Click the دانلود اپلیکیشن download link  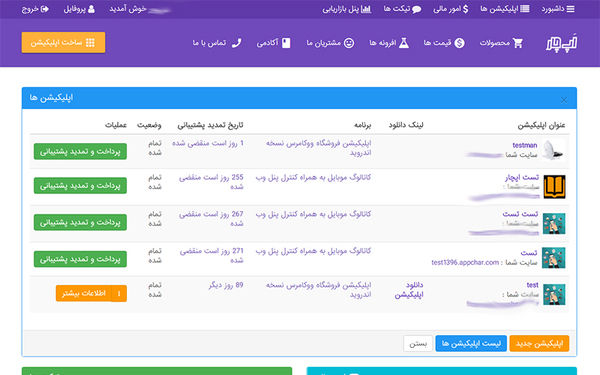409,290
